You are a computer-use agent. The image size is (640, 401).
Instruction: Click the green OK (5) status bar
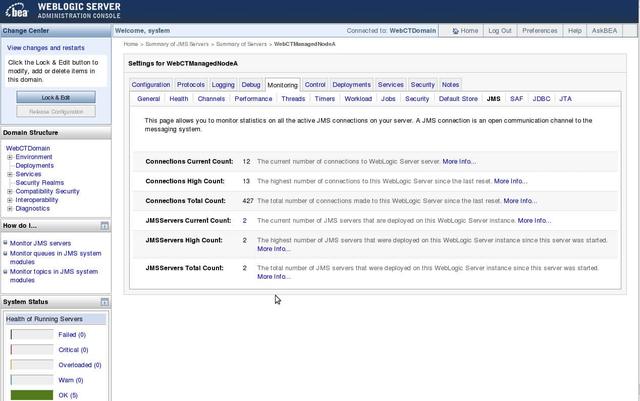click(x=31, y=395)
